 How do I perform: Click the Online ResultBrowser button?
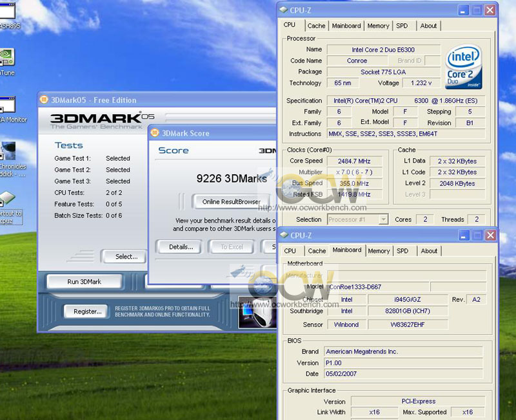231,201
